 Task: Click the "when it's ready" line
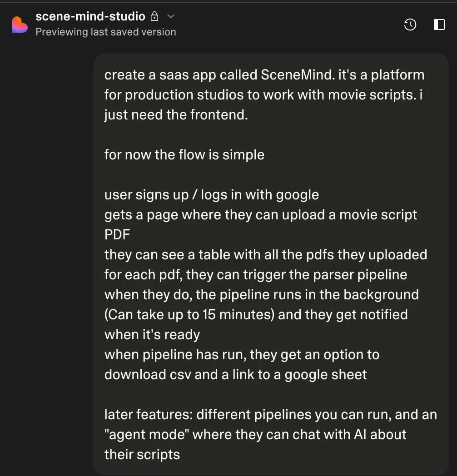coord(152,335)
